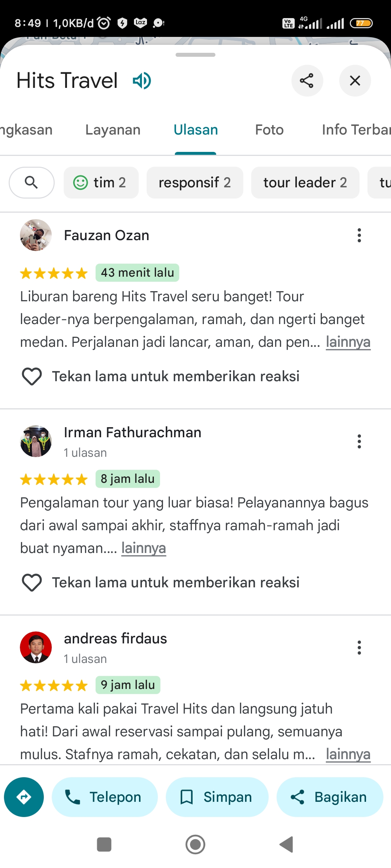Tap the share icon in the header
The width and height of the screenshot is (391, 868).
pyautogui.click(x=307, y=81)
